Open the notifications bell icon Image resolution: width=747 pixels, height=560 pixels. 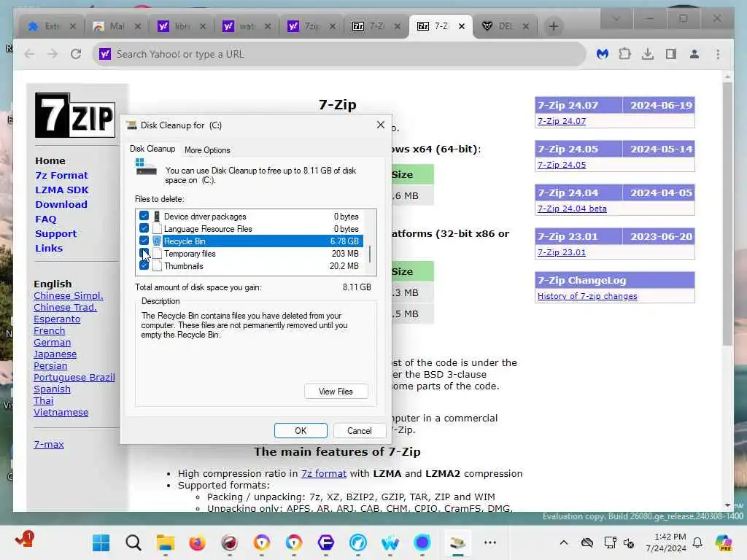coord(697,542)
